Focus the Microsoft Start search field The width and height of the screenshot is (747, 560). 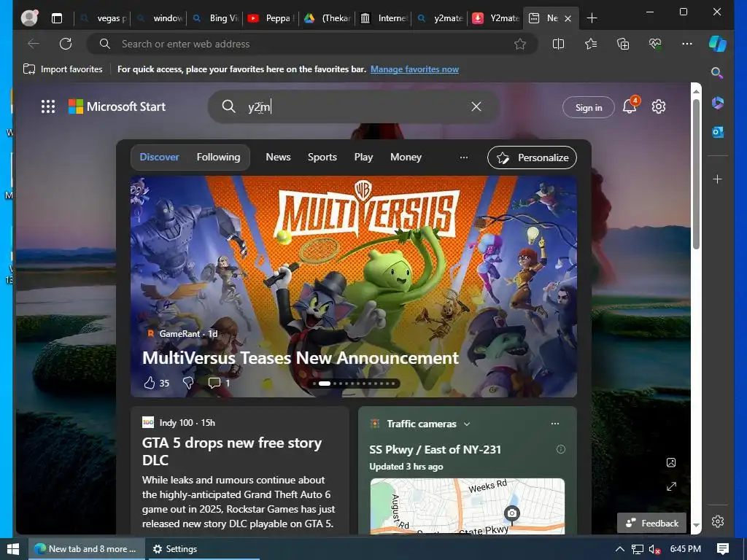(354, 106)
